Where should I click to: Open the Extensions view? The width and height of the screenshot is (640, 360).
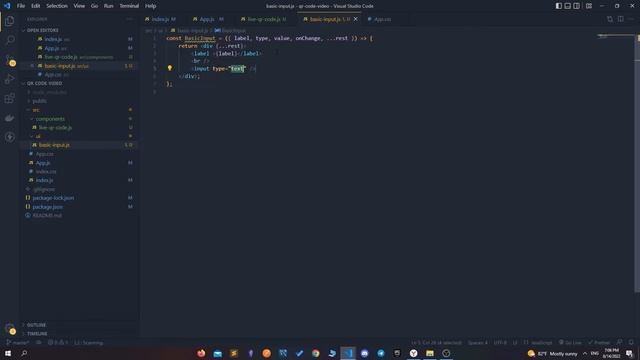pyautogui.click(x=10, y=98)
